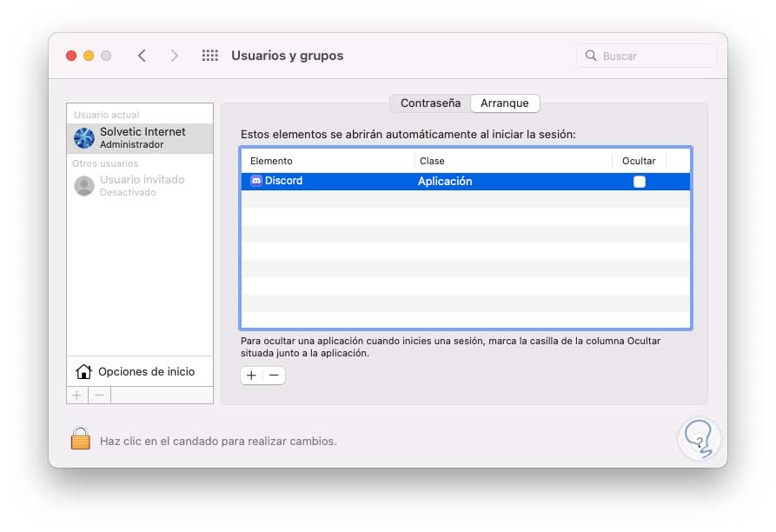Click the house icon beside Opciones de inicio
Viewport: 776px width, 532px height.
[83, 371]
